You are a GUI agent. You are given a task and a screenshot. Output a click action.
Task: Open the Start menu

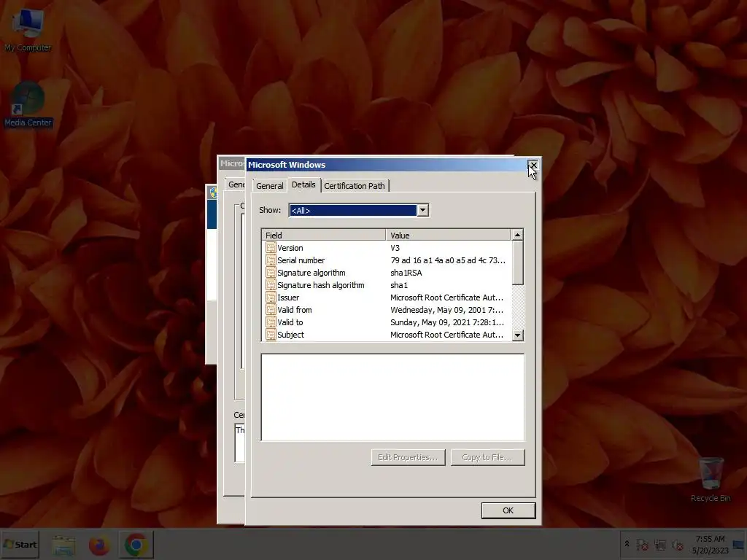tap(20, 544)
